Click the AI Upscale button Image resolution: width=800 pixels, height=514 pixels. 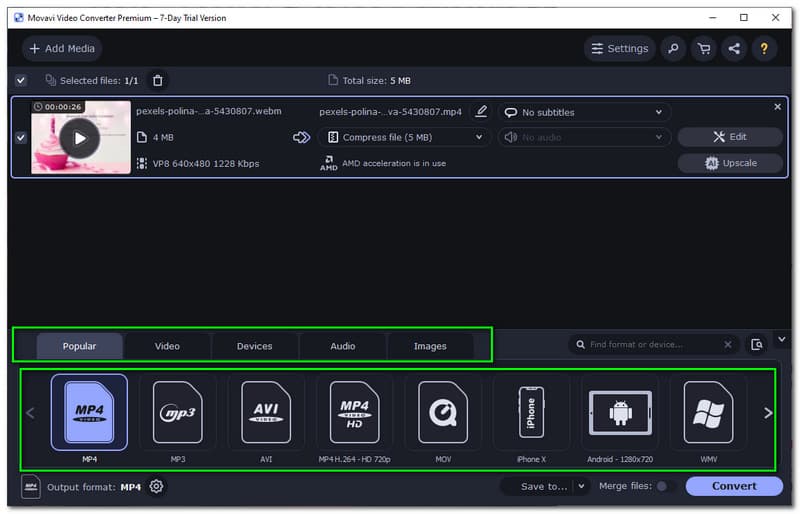730,163
